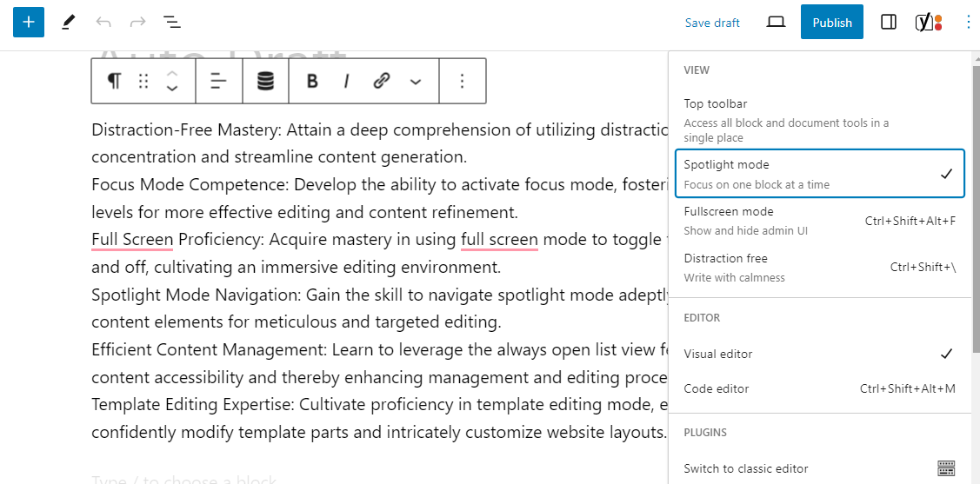Click the Redo arrow
The image size is (980, 484).
pyautogui.click(x=137, y=23)
